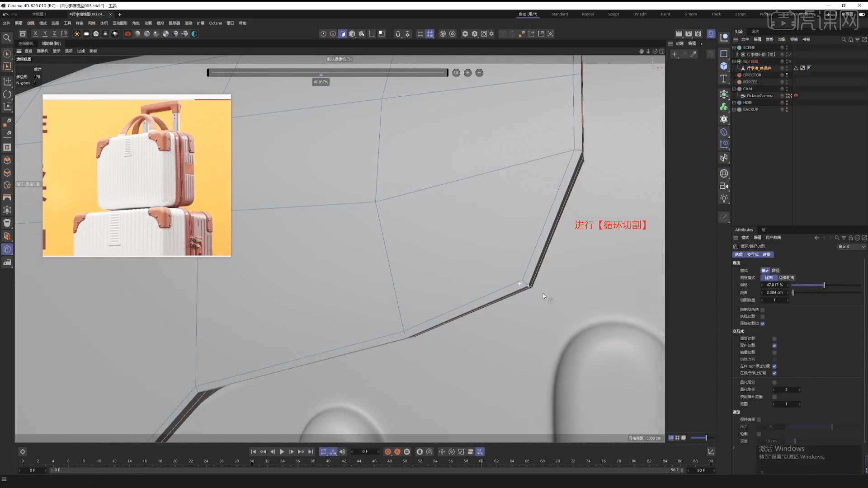Screen dimensions: 868x488
Task: Enable 限制到所选 checkbox
Action: pyautogui.click(x=763, y=310)
